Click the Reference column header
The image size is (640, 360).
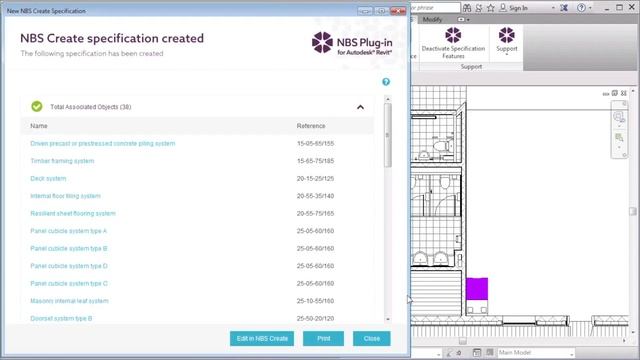(x=311, y=126)
